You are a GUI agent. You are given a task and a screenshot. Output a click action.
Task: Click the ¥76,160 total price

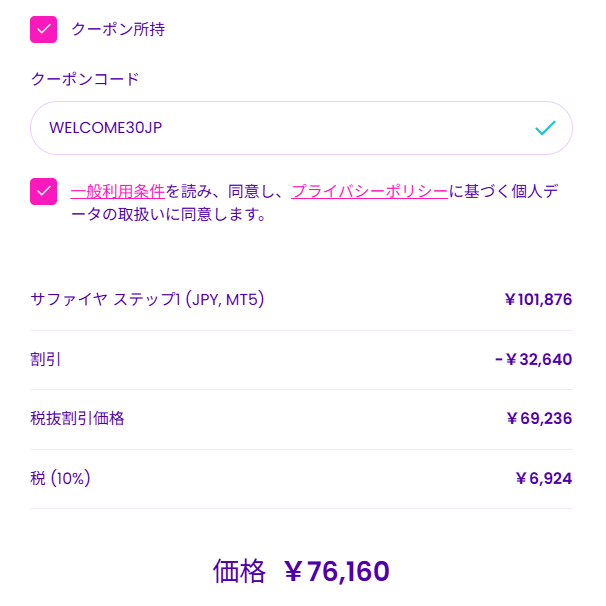coord(337,571)
